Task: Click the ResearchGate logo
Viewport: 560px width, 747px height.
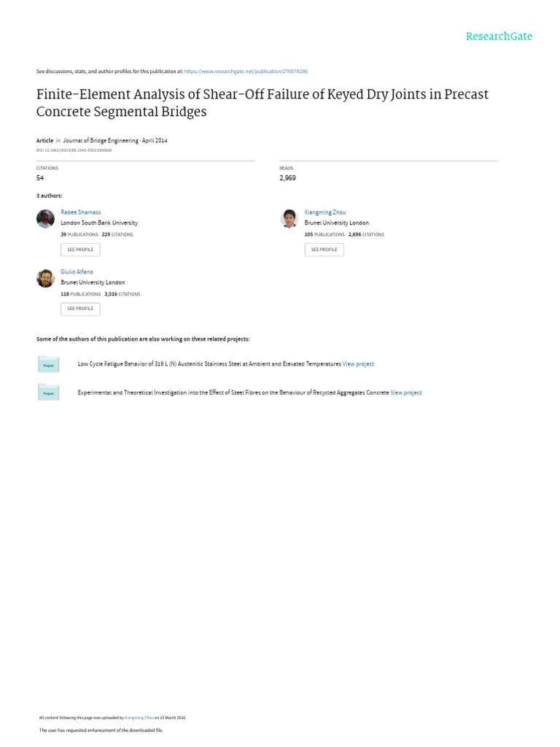Action: [499, 36]
